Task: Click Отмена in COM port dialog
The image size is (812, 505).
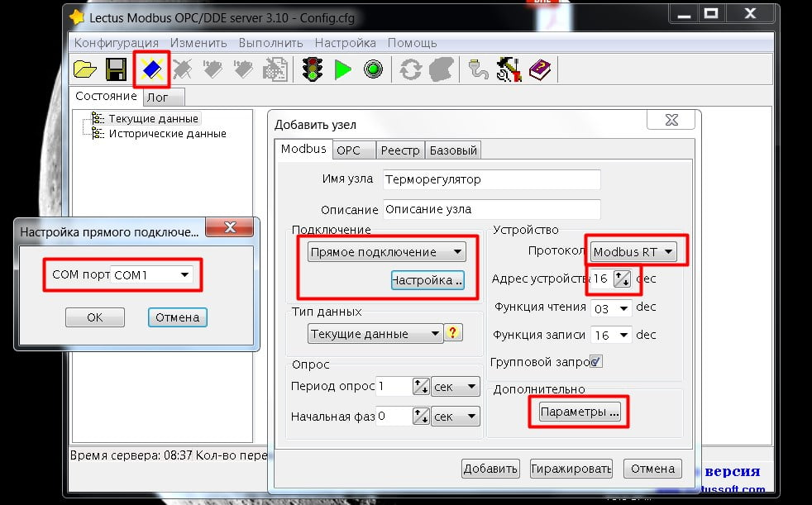Action: pos(178,317)
